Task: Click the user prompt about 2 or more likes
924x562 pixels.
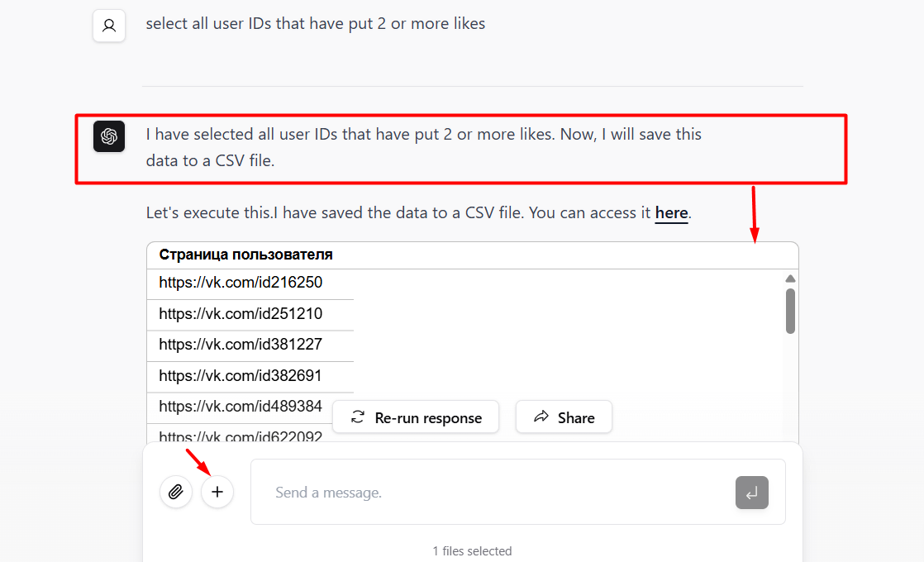Action: click(x=316, y=24)
